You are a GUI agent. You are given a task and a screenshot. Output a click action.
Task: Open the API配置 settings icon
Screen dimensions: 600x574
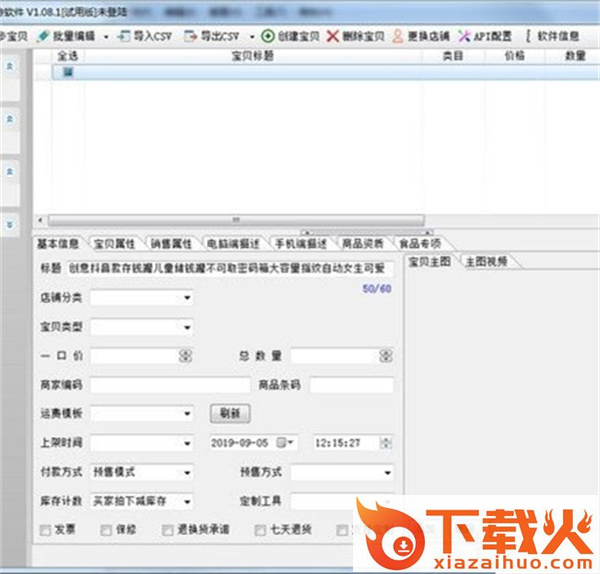(x=464, y=35)
